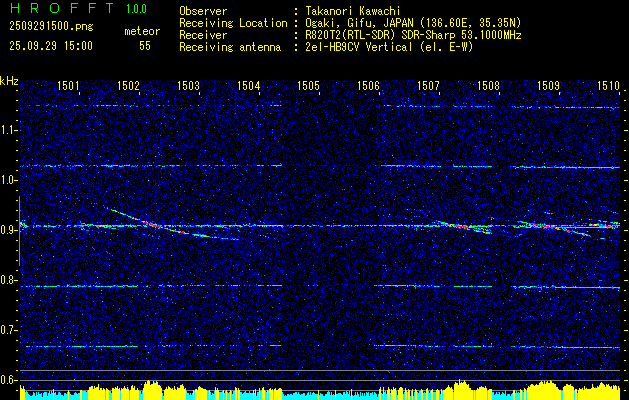Click the 0.6 kHz axis label
The image size is (629, 400).
7,380
